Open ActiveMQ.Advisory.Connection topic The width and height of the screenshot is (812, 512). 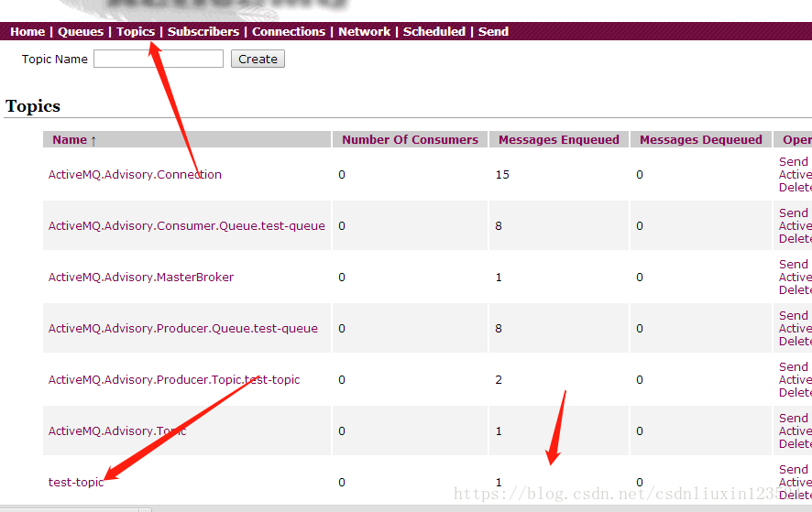pos(135,174)
